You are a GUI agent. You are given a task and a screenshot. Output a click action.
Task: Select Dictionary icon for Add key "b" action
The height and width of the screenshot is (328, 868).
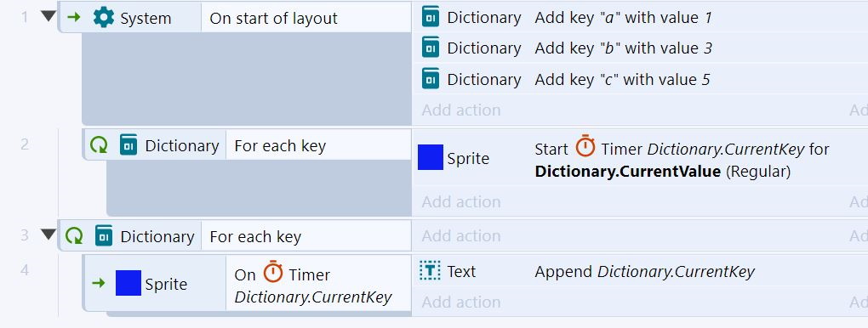[x=430, y=48]
